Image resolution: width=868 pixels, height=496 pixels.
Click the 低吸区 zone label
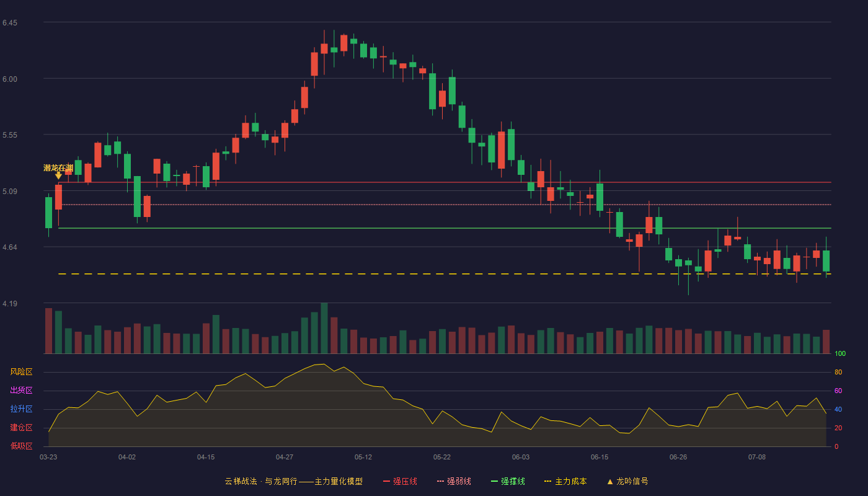pyautogui.click(x=21, y=446)
